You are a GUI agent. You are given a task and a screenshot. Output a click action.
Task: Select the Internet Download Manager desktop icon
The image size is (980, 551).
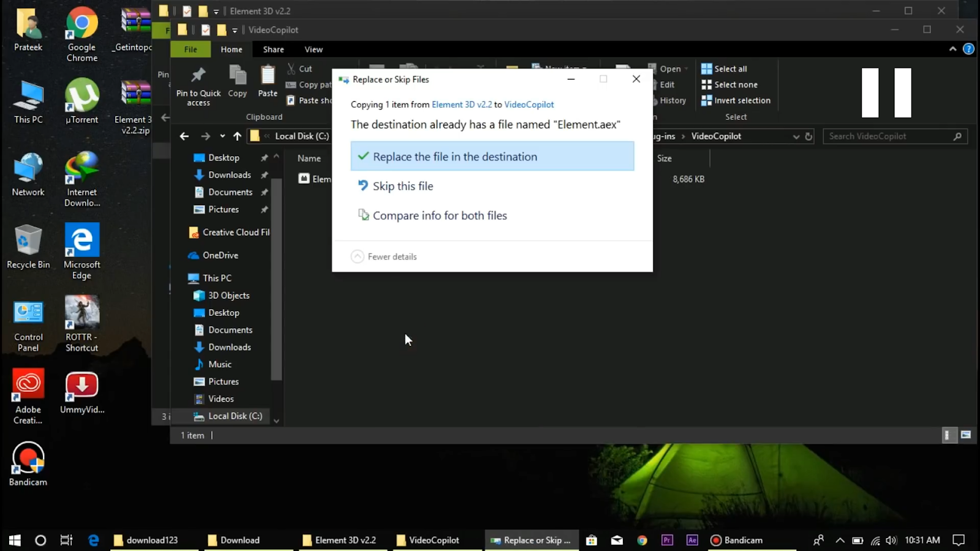point(82,179)
